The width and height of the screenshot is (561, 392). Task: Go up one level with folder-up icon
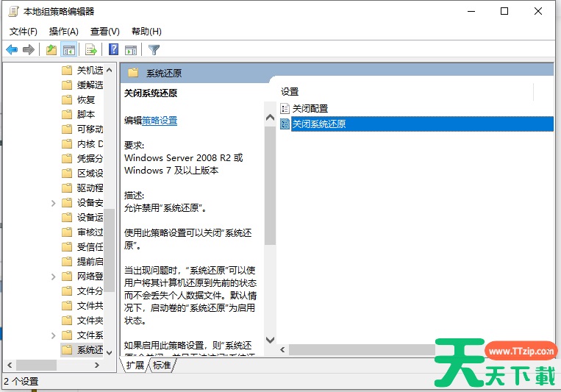coord(51,49)
